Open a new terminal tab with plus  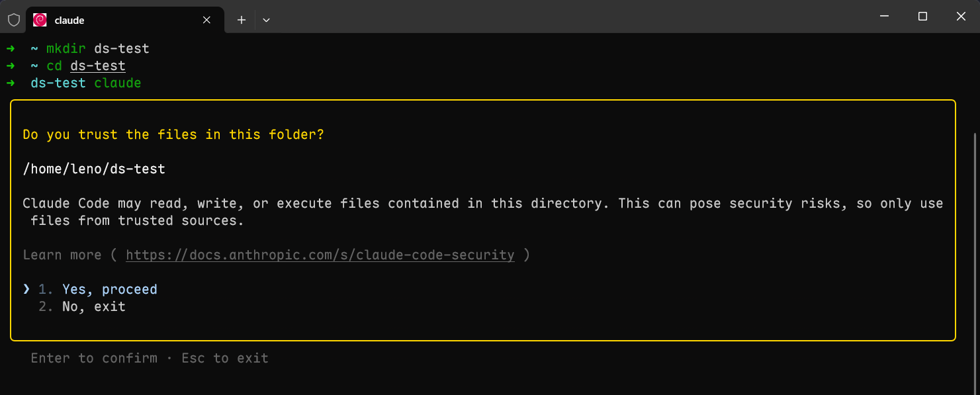pos(242,20)
